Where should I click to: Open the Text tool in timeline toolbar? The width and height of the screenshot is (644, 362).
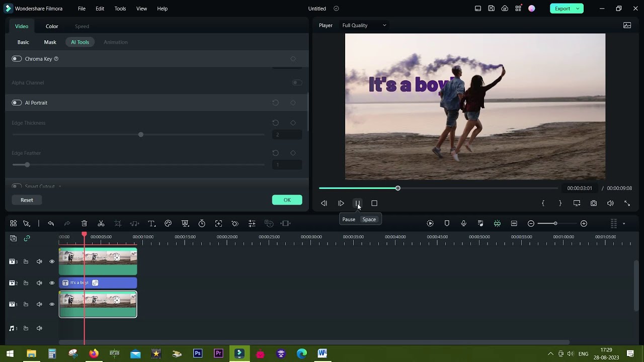(151, 223)
